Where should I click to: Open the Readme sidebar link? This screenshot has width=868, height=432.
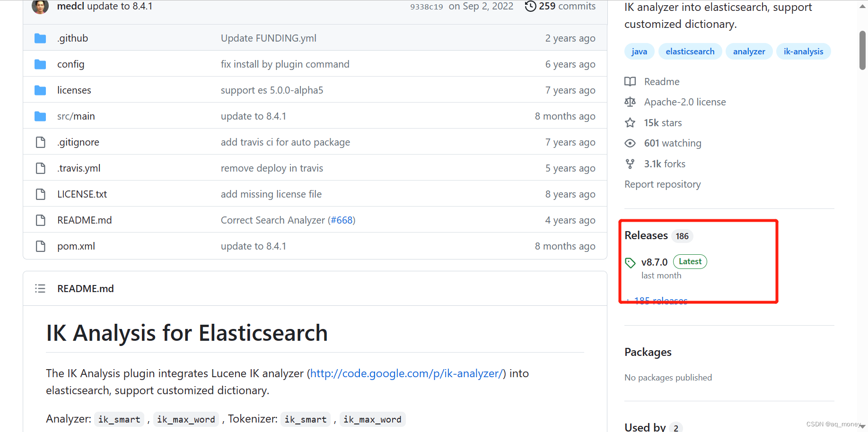point(662,82)
